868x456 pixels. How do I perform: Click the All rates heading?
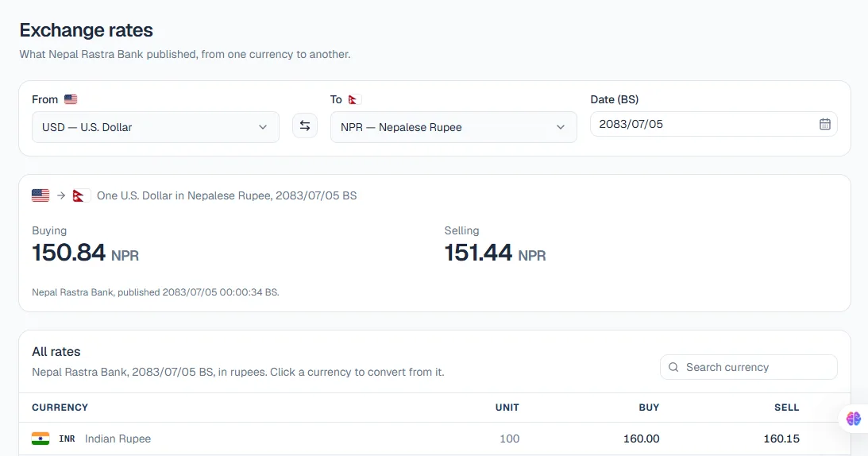point(56,351)
